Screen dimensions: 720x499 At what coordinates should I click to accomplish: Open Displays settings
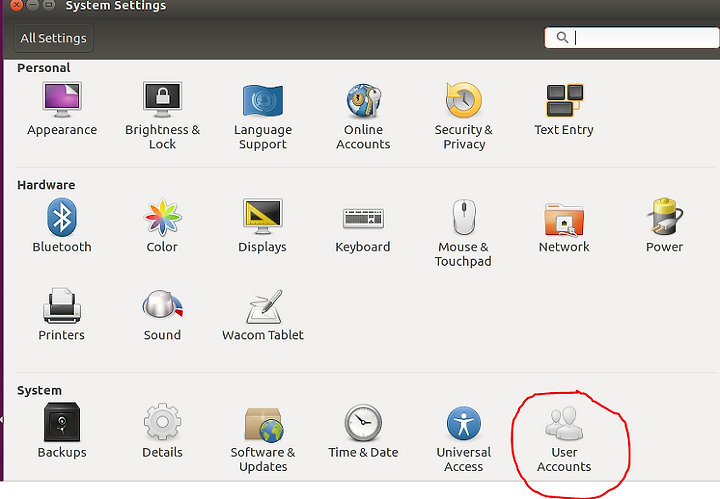[x=262, y=225]
